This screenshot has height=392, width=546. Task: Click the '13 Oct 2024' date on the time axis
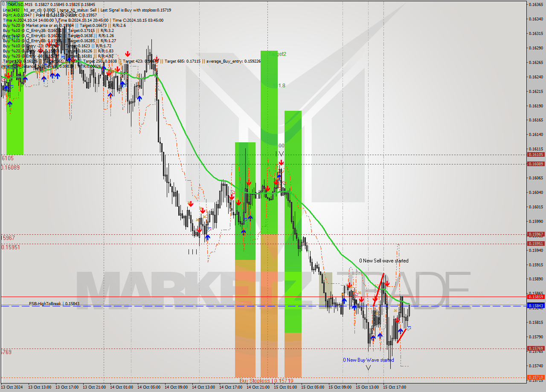coord(12,387)
